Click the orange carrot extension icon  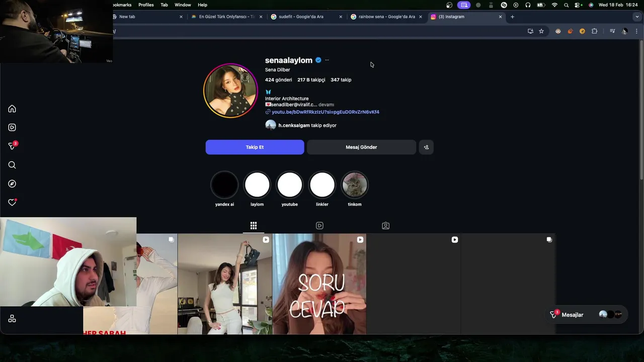click(570, 31)
